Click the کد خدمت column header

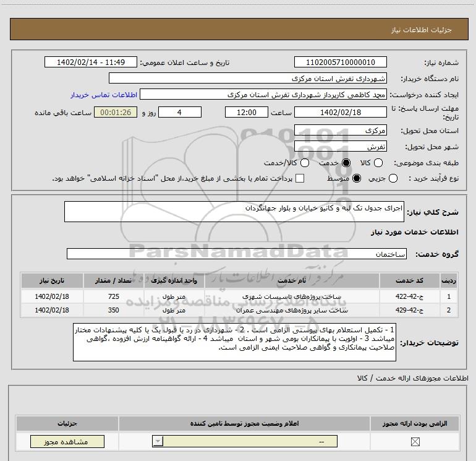pyautogui.click(x=409, y=280)
